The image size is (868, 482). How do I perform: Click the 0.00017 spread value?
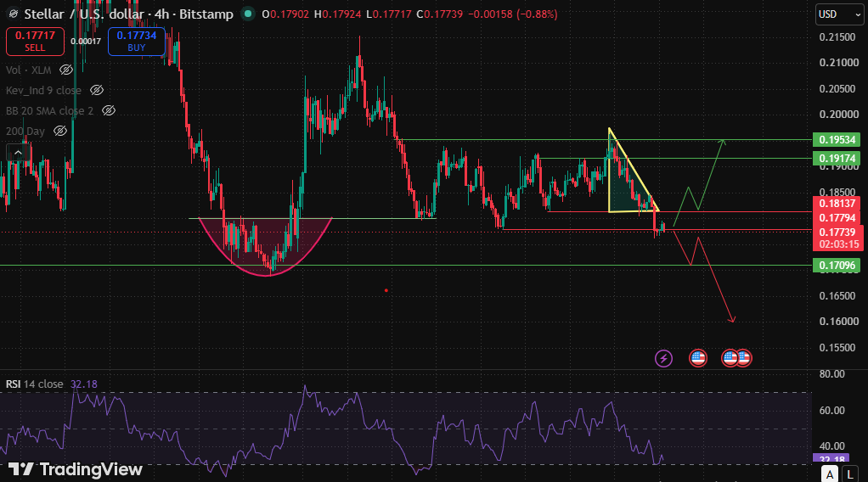click(86, 42)
